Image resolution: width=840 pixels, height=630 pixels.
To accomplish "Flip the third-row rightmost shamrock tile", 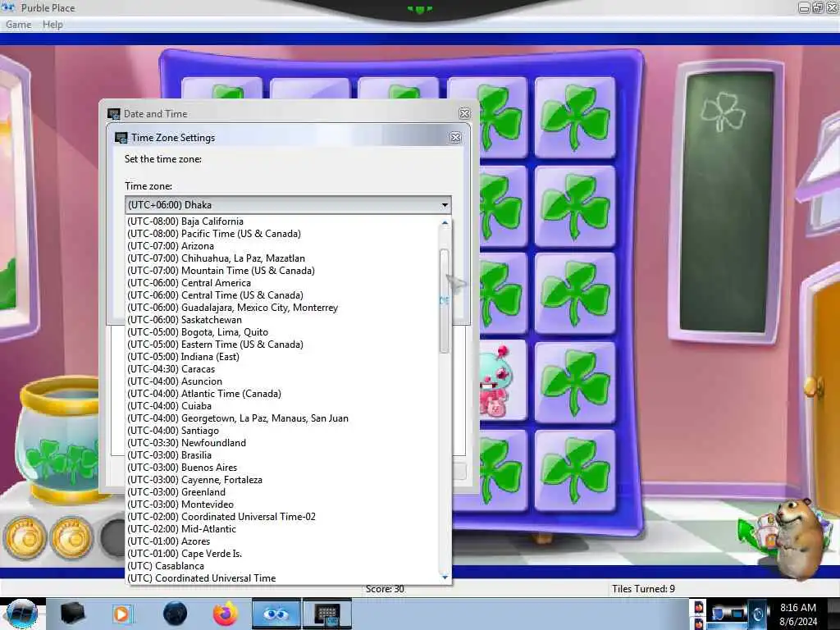I will point(575,294).
